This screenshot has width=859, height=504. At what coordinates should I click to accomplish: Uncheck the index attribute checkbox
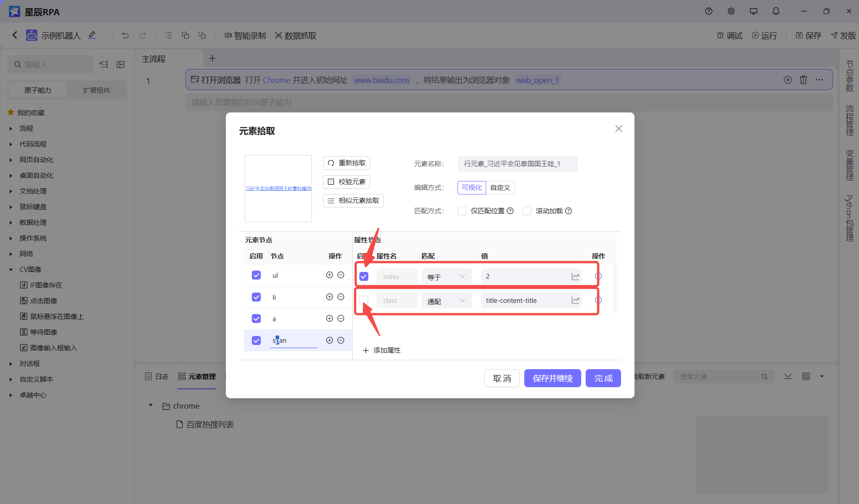pos(364,276)
